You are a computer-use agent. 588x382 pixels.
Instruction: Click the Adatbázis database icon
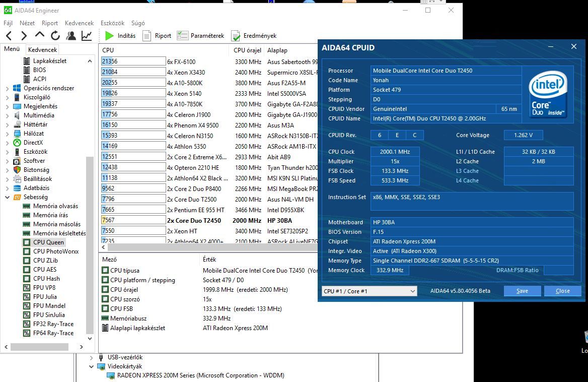click(x=17, y=188)
